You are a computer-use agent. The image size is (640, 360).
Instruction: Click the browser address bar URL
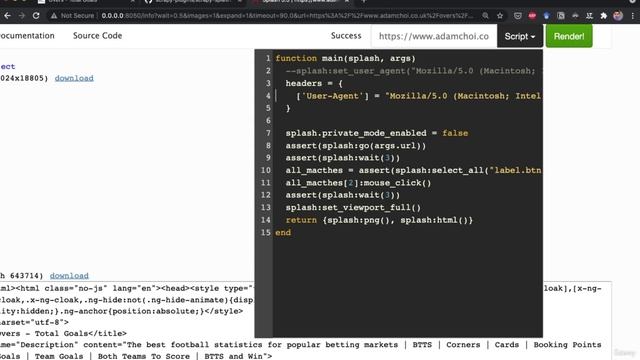click(287, 16)
